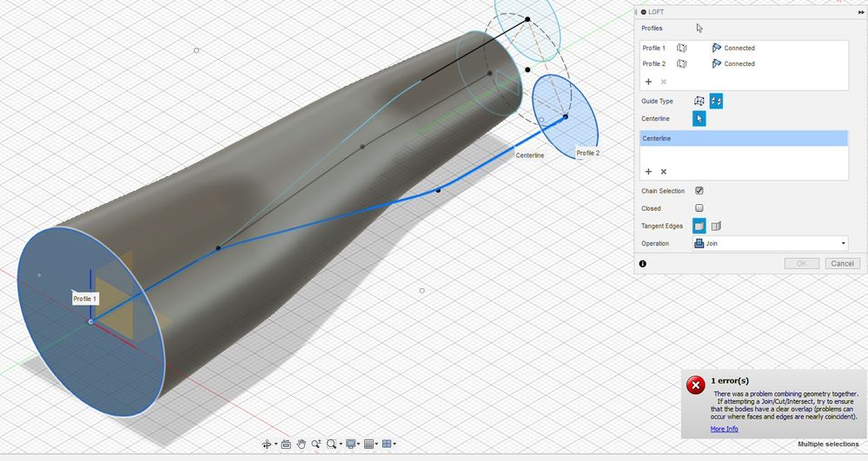The width and height of the screenshot is (868, 461).
Task: Select Tangent Edges keep option icon
Action: click(x=716, y=226)
